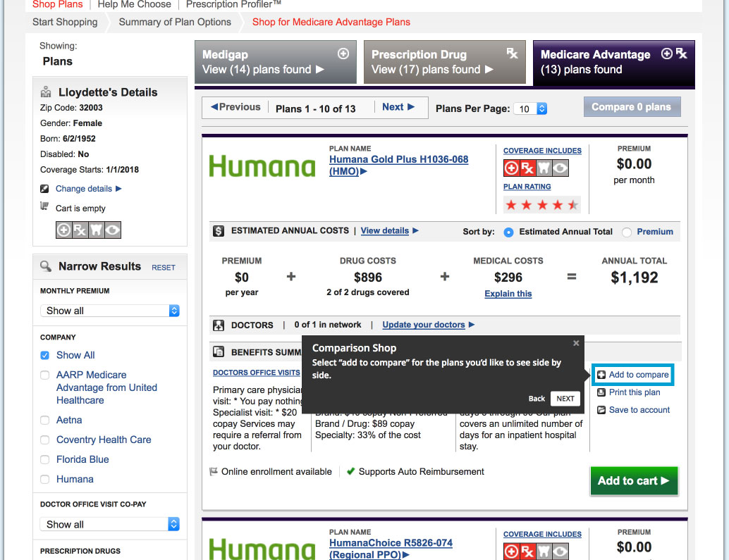Select the Medicare Advantage plans tab
729x560 pixels.
(x=613, y=63)
